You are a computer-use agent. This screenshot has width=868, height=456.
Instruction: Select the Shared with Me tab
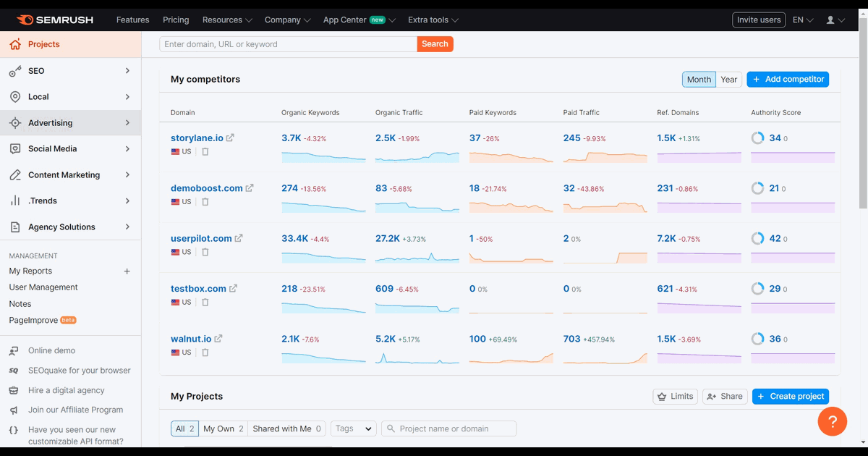coord(287,428)
